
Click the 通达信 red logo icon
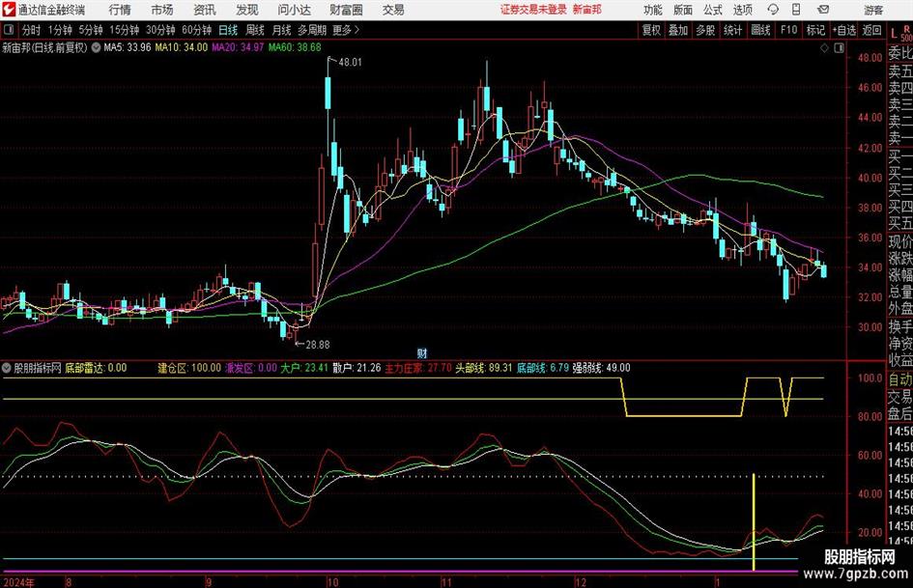click(9, 10)
